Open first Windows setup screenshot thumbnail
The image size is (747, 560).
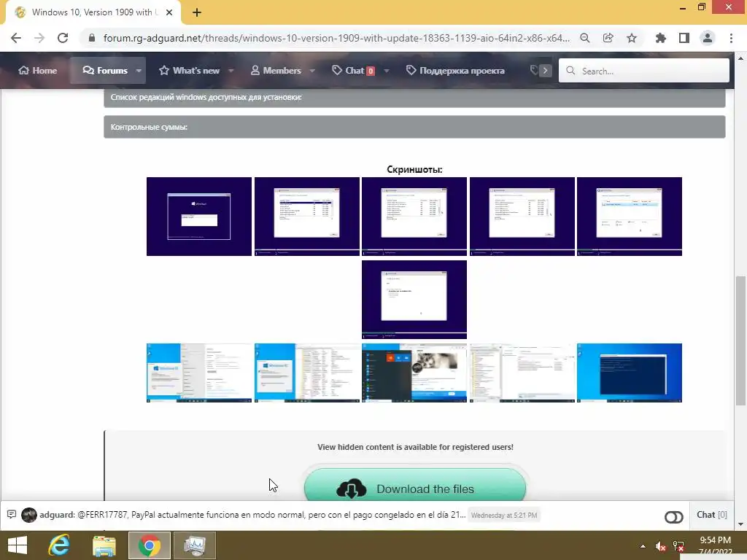199,217
